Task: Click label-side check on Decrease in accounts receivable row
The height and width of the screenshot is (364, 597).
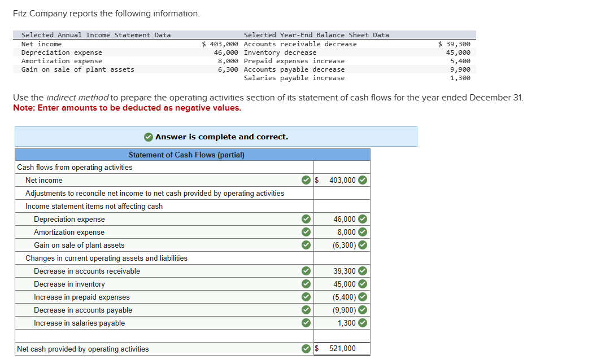Action: (x=306, y=271)
